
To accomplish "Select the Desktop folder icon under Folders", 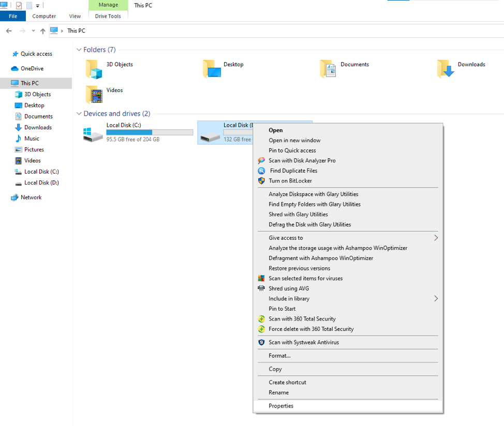I will point(212,69).
